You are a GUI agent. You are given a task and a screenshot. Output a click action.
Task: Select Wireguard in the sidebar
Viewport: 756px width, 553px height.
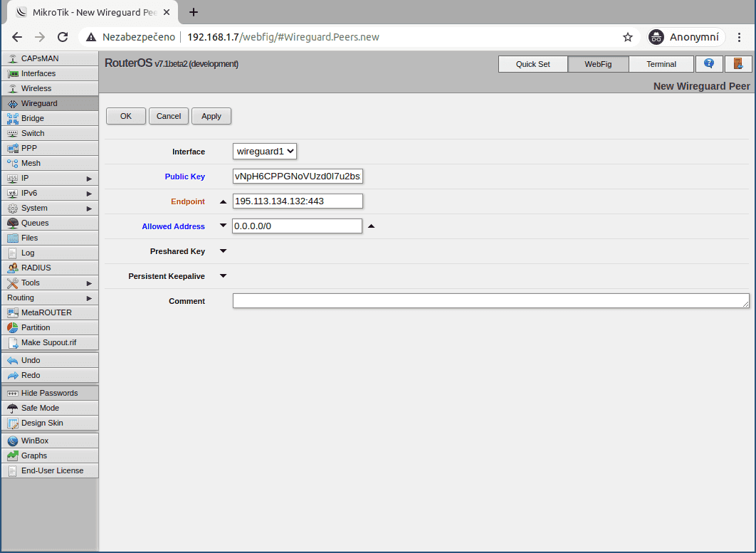[x=50, y=103]
